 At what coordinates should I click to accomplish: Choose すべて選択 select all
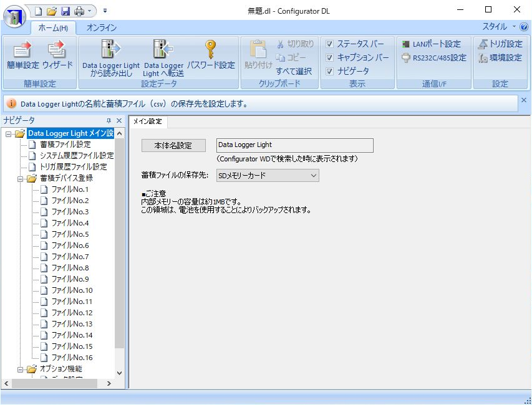coord(294,71)
